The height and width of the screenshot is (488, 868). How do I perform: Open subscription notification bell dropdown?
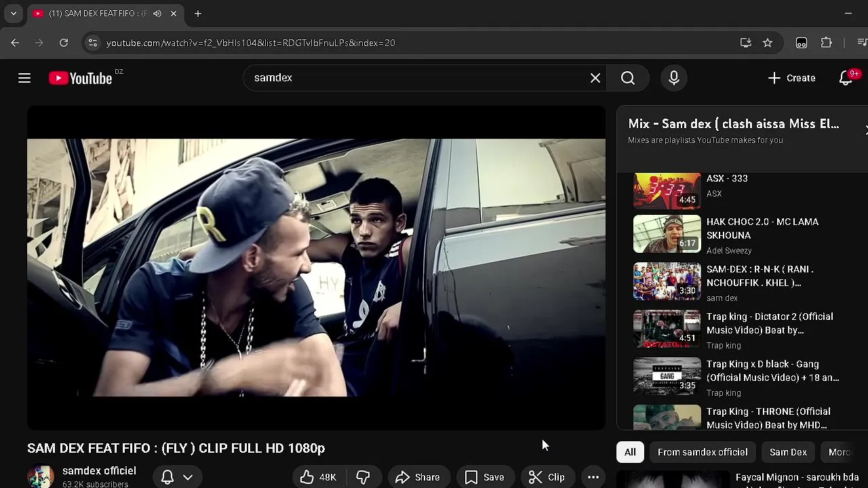178,477
